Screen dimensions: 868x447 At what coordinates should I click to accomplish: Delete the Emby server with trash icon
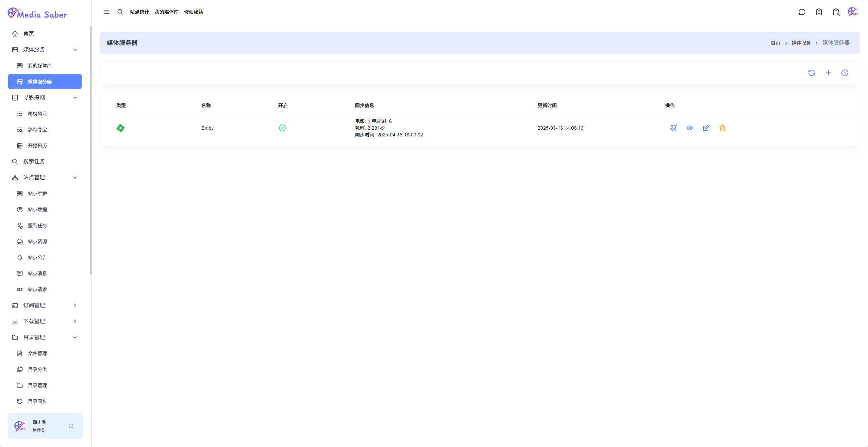(722, 128)
